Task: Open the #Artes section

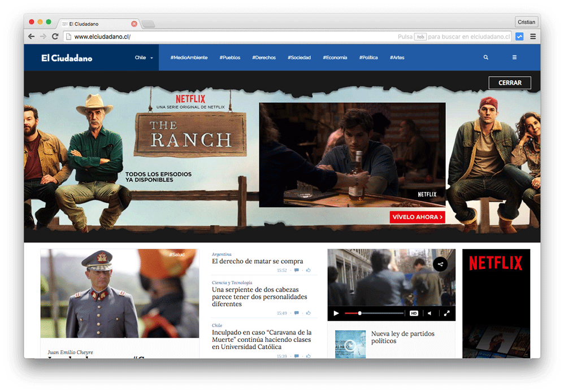Action: 397,58
